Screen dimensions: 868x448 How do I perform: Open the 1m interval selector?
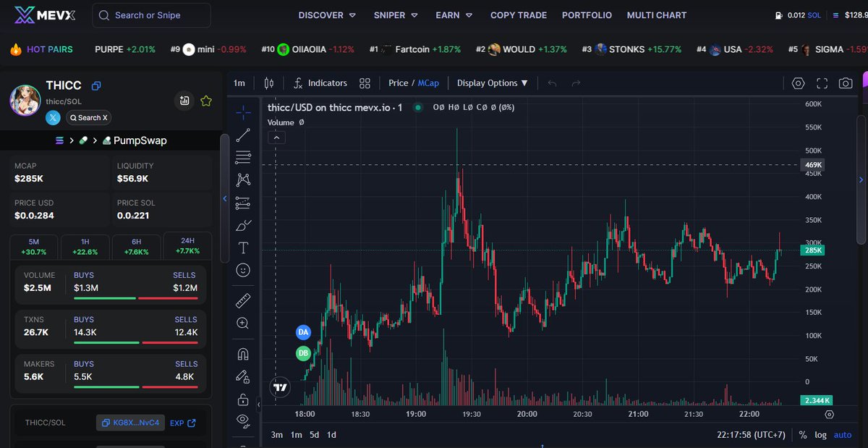[x=239, y=83]
